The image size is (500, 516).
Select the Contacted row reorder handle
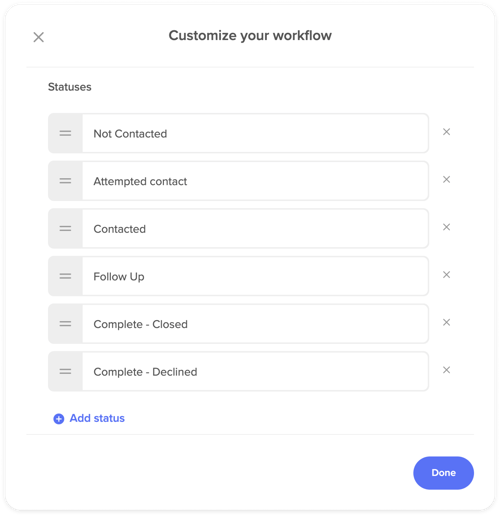65,229
